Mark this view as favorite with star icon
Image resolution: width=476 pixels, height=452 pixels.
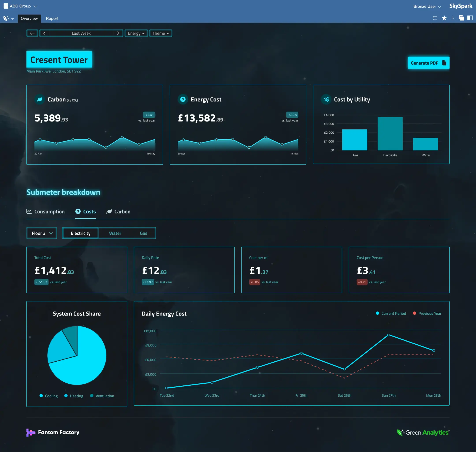(444, 18)
